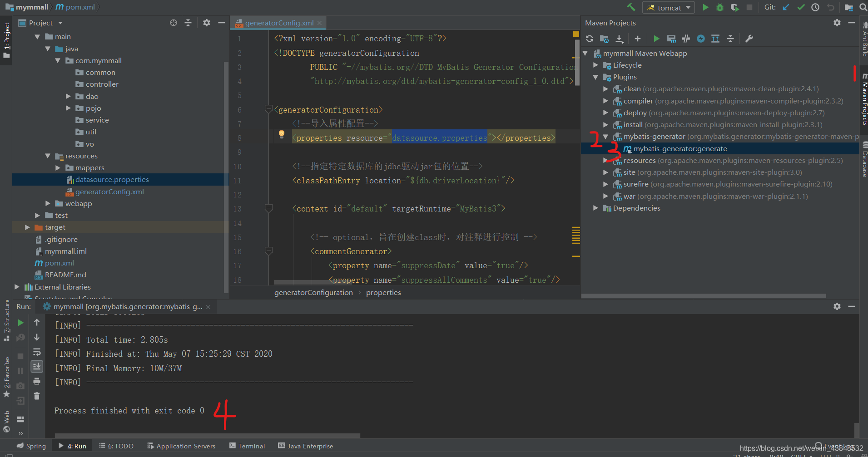Image resolution: width=868 pixels, height=457 pixels.
Task: Execute Maven goal icon
Action: point(671,39)
